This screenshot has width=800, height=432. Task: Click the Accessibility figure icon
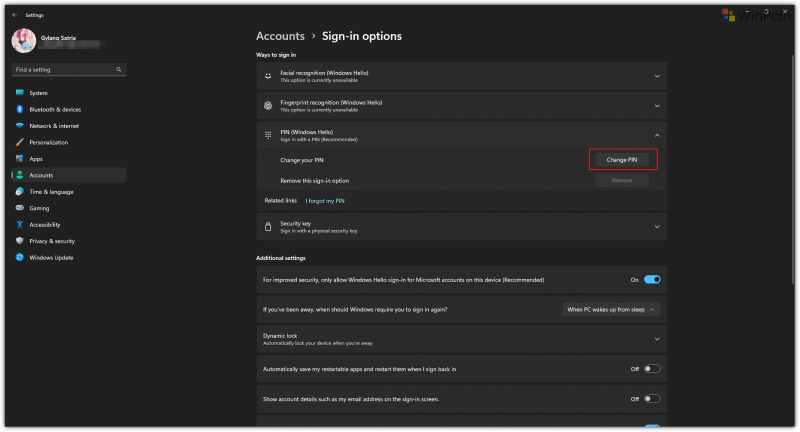pyautogui.click(x=19, y=224)
